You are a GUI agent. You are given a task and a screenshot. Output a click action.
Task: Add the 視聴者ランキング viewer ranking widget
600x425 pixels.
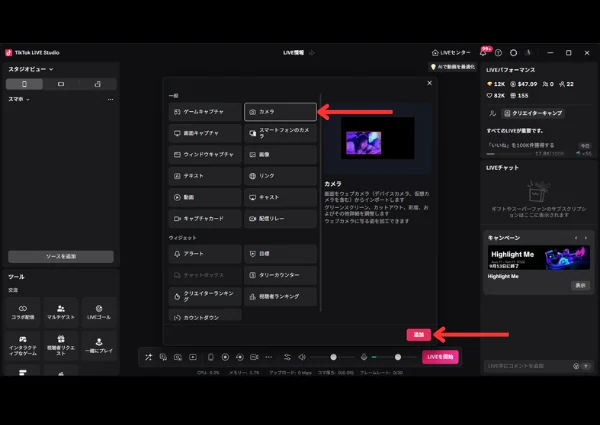280,296
